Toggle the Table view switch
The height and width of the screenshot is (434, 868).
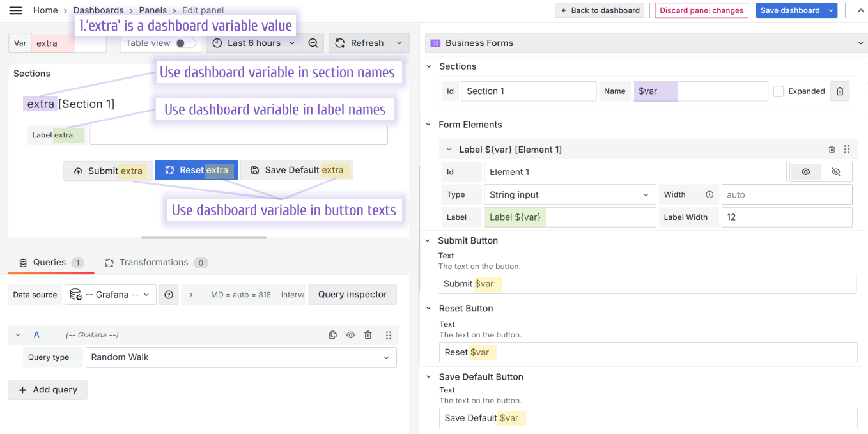pyautogui.click(x=182, y=43)
